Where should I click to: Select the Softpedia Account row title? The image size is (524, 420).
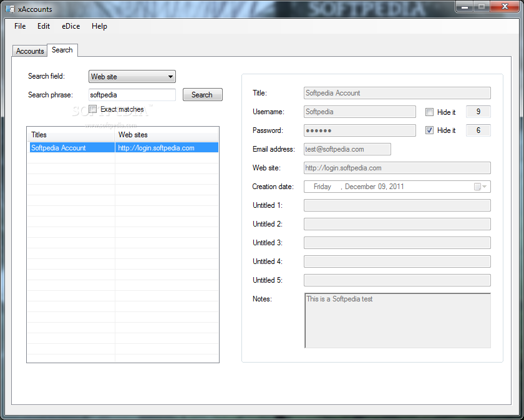click(72, 148)
